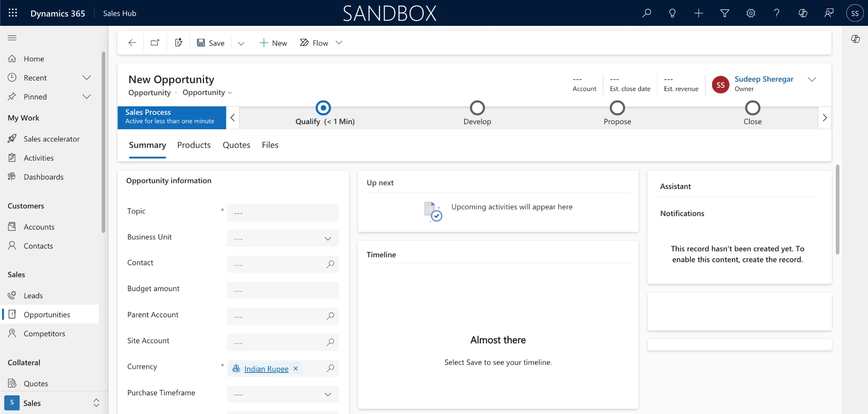Open the settings gear icon
The width and height of the screenshot is (868, 414).
coord(751,13)
